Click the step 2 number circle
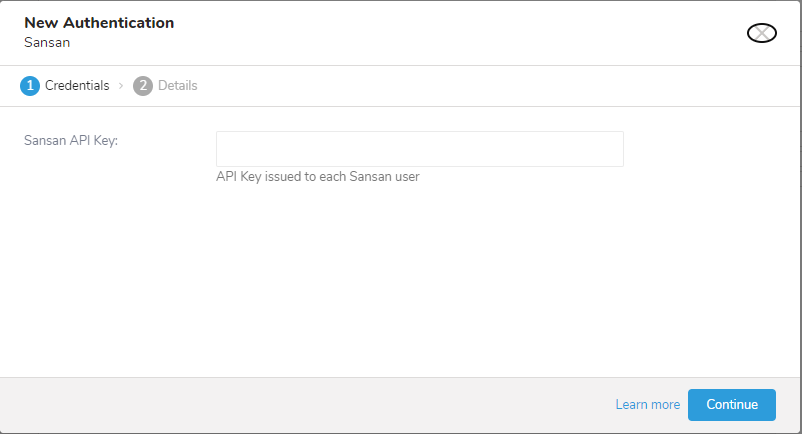Viewport: 802px width, 434px height. pyautogui.click(x=143, y=86)
